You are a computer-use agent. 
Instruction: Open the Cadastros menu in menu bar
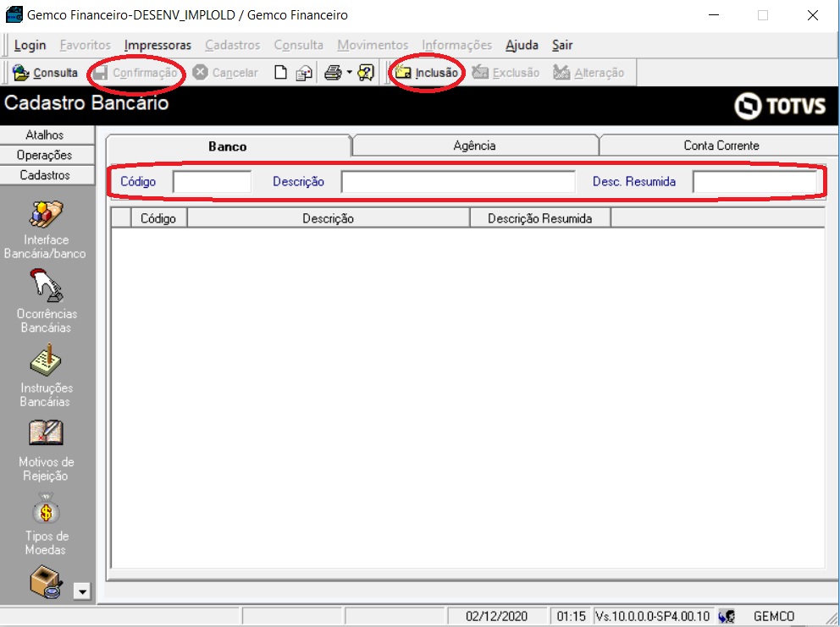(233, 45)
